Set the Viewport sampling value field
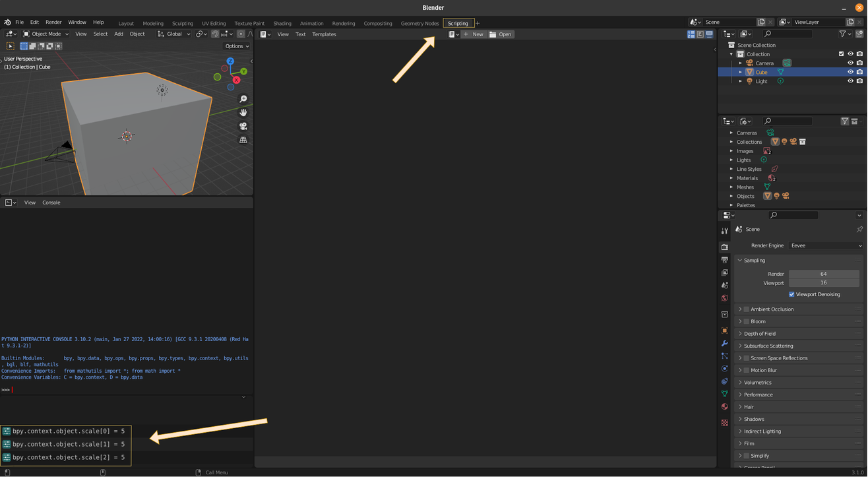The image size is (868, 477). tap(823, 282)
